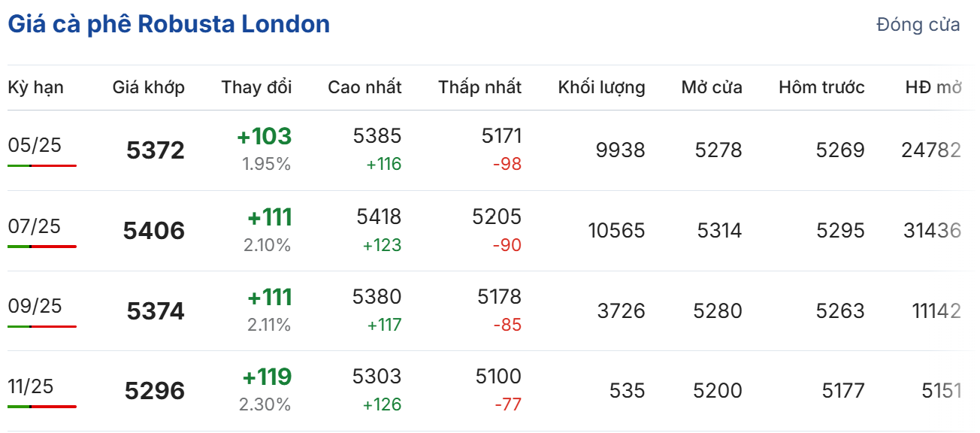Click the 5406 matched price for 07/25
Screen dimensions: 980x433
coord(154,231)
